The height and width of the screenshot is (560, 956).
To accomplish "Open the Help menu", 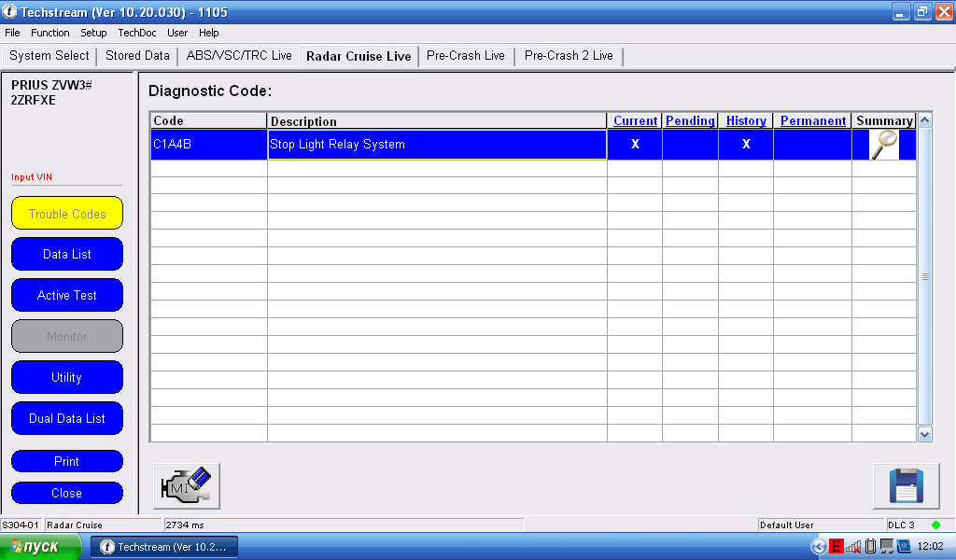I will click(208, 33).
